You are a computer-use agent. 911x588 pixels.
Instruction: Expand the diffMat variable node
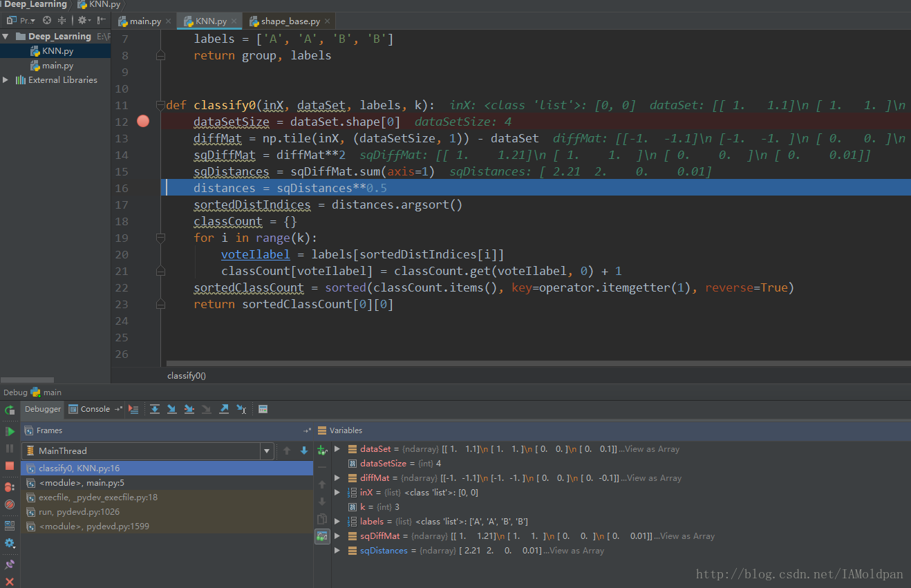(x=337, y=478)
